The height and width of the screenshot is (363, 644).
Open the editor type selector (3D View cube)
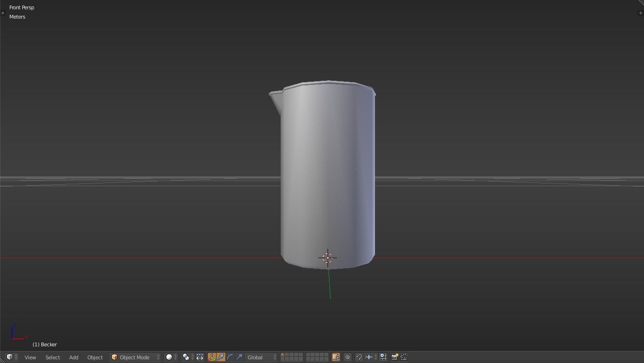12,357
